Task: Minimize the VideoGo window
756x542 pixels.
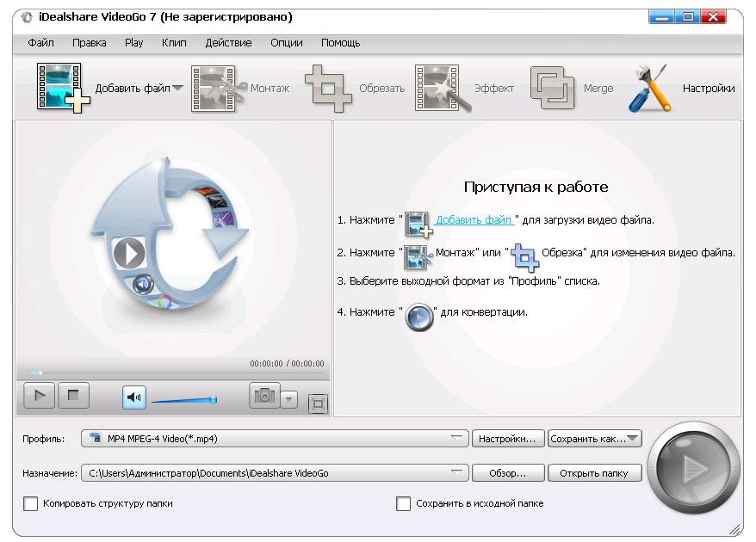Action: [x=661, y=17]
